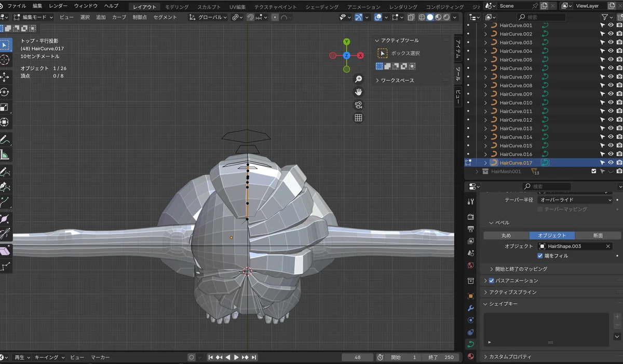Select the Scale tool
623x364 pixels.
4,107
